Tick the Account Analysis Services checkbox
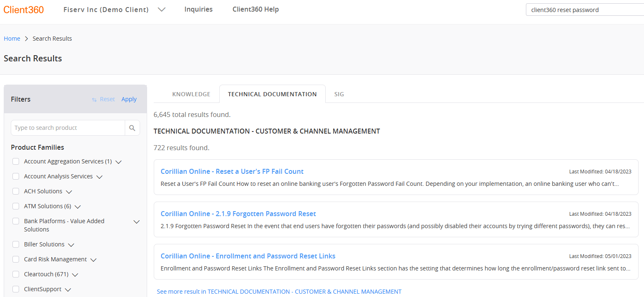The width and height of the screenshot is (644, 297). pyautogui.click(x=16, y=176)
